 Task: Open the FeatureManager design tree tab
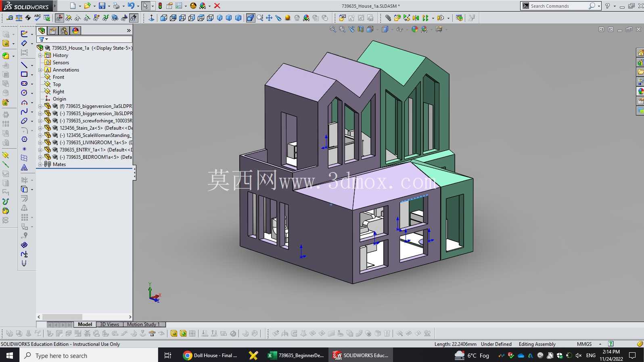pyautogui.click(x=42, y=31)
